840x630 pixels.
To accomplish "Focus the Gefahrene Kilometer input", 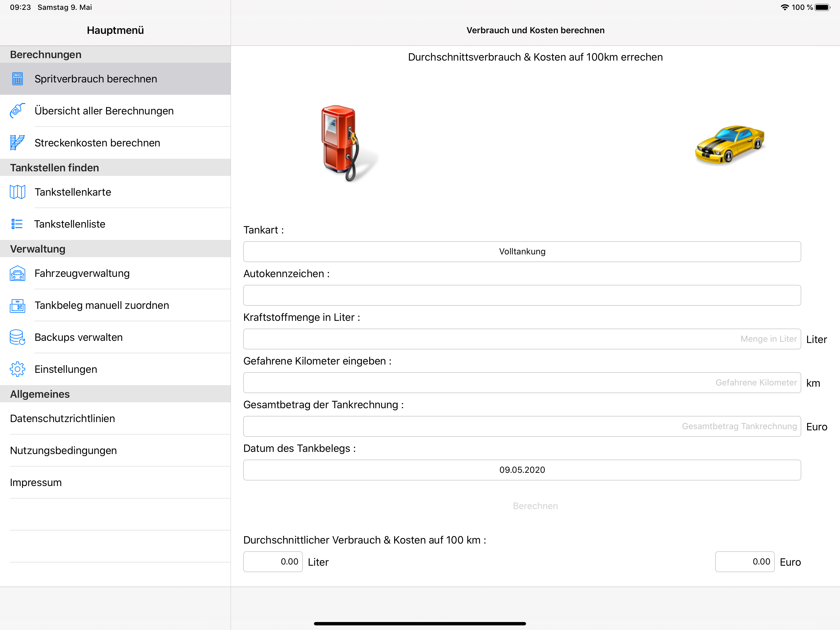I will pyautogui.click(x=522, y=383).
